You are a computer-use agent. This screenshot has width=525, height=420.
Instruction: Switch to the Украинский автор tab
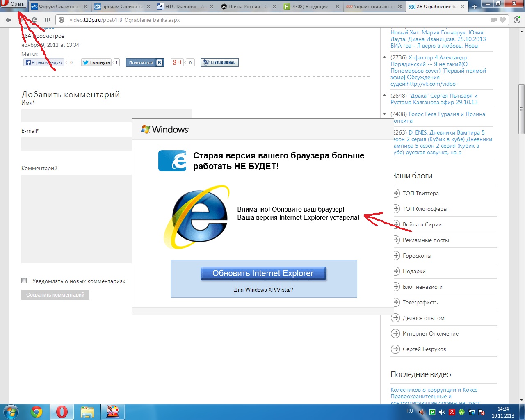(374, 7)
